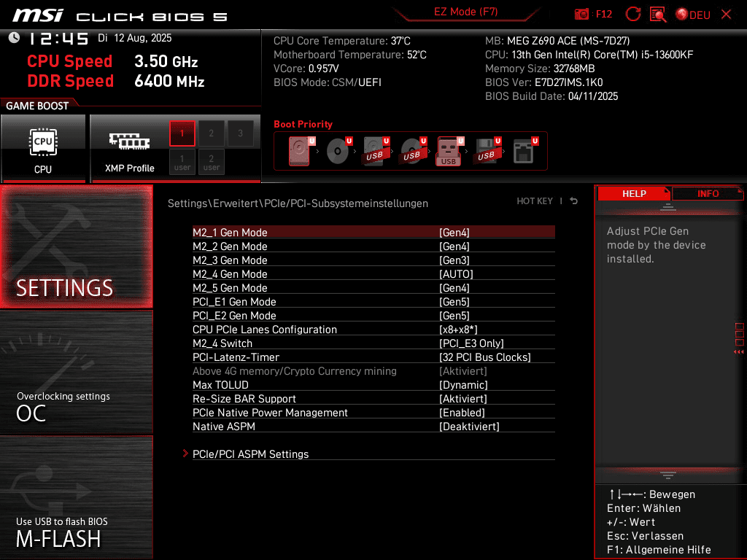Select PCI-Latenz-Timer [32 PCI Bus Clocks]
This screenshot has width=747, height=560.
click(373, 357)
